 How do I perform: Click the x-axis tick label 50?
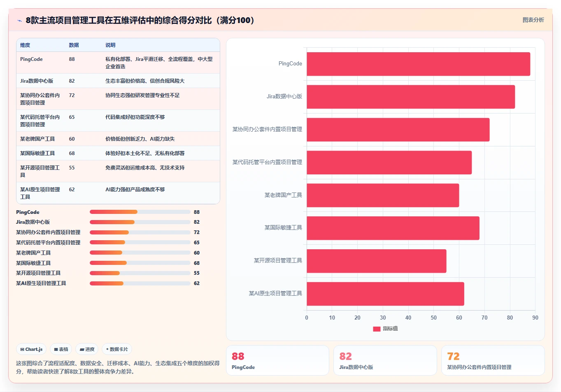pos(433,318)
